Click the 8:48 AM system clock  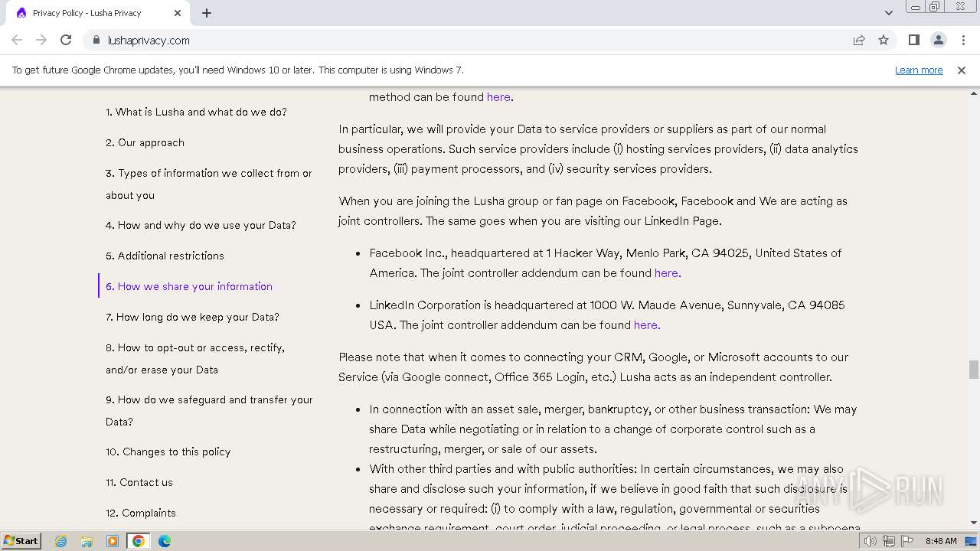[x=941, y=541]
